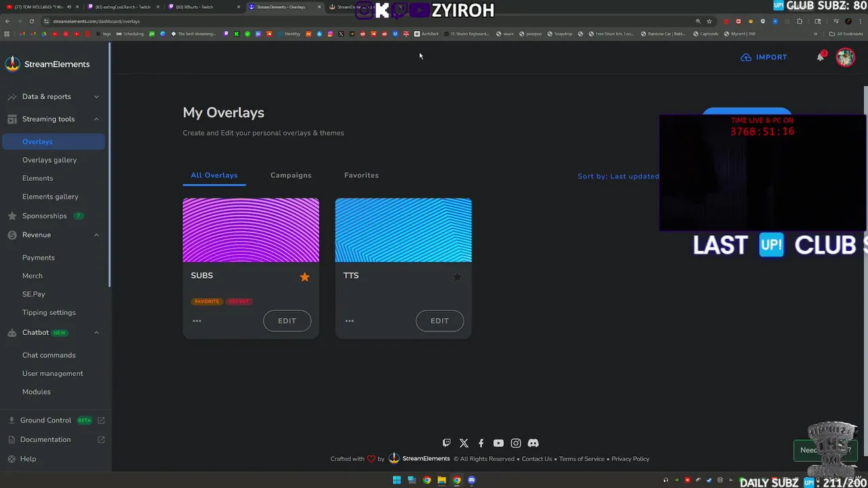
Task: Open the Contact Us footer link
Action: pos(536,459)
